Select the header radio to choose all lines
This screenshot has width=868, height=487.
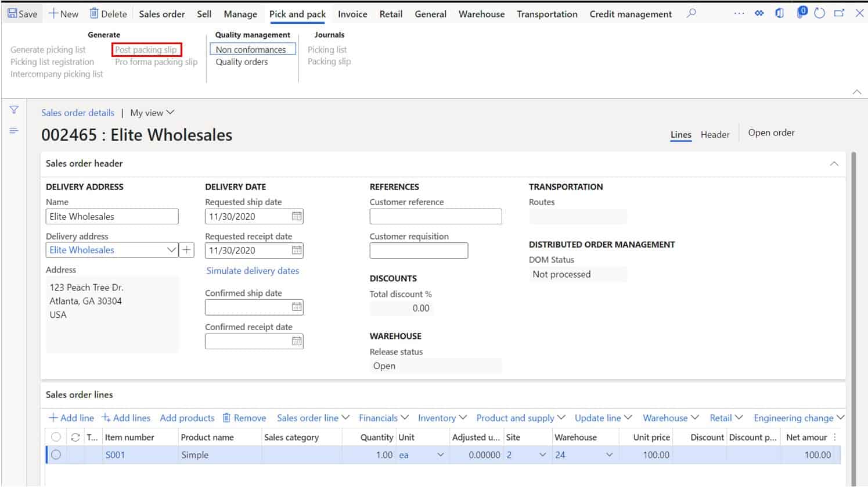click(x=56, y=438)
